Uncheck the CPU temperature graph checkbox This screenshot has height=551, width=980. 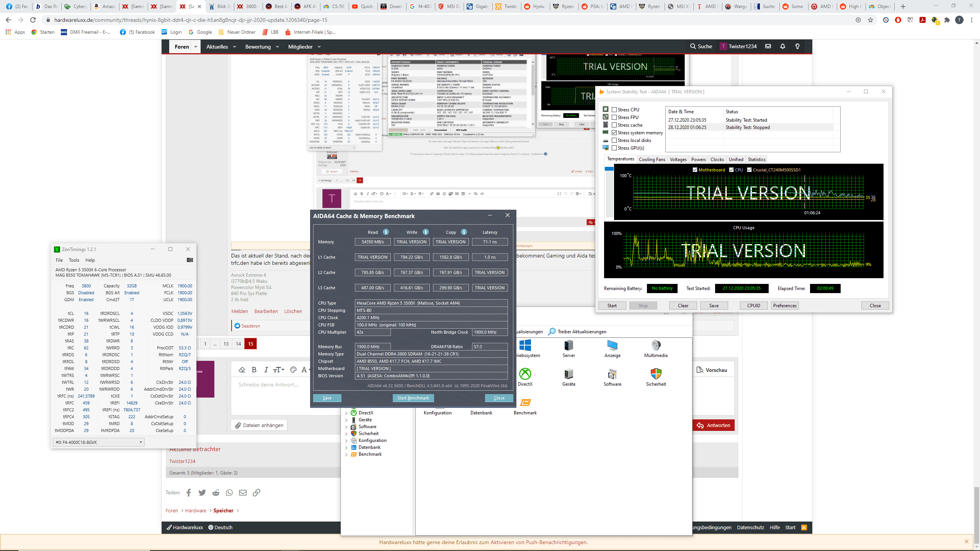(731, 170)
